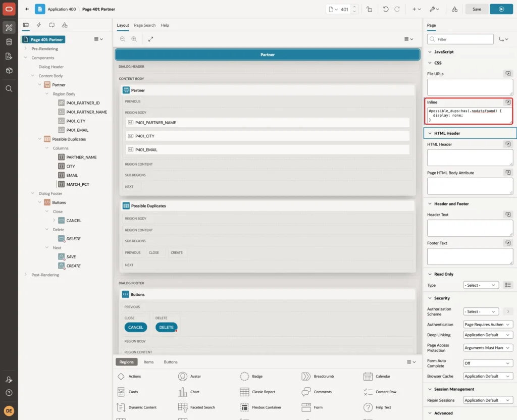Select the MATCH_PCT column in tree
The height and width of the screenshot is (420, 517).
point(78,184)
